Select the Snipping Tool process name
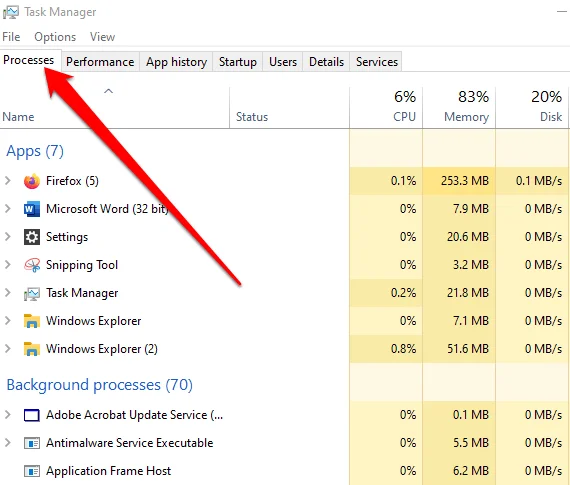Screen dimensions: 570x485 pyautogui.click(x=82, y=265)
